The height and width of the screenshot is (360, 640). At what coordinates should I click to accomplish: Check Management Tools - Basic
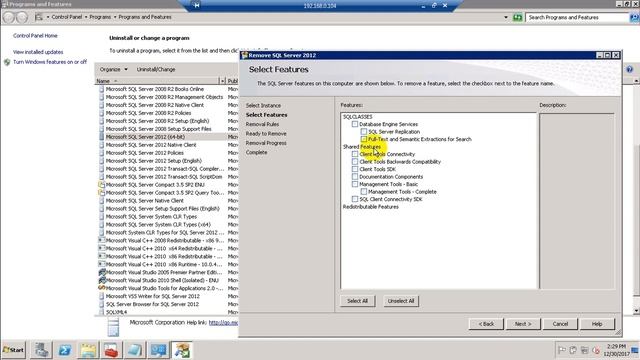[355, 184]
